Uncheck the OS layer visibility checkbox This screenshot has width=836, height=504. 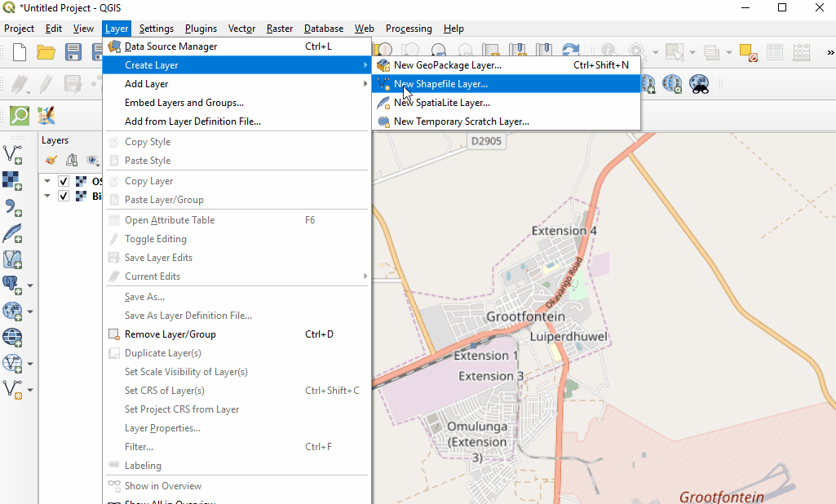(64, 181)
